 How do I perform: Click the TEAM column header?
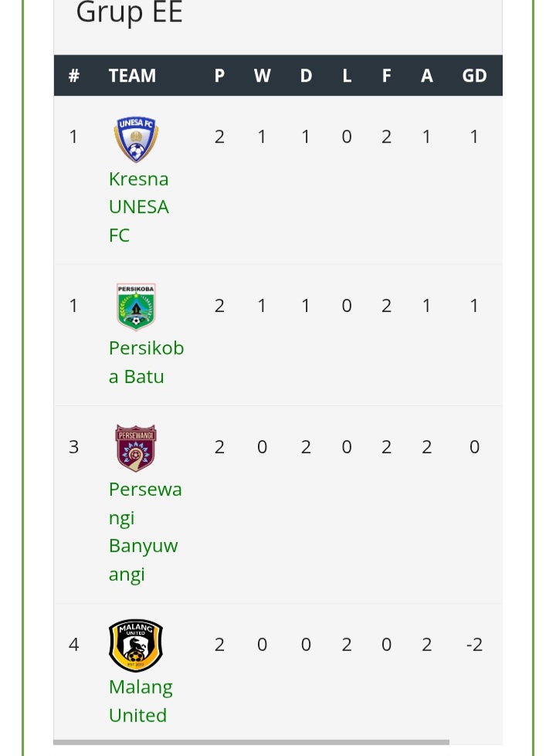coord(132,75)
